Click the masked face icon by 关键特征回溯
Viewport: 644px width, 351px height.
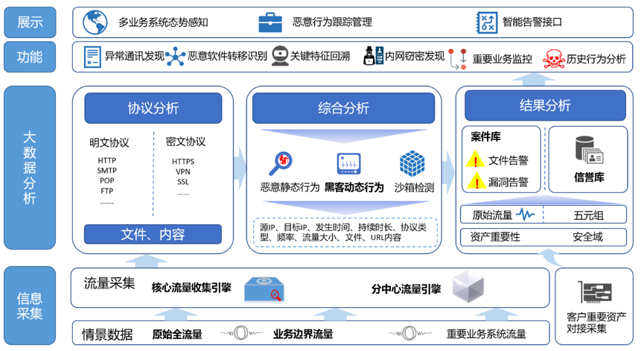(280, 56)
